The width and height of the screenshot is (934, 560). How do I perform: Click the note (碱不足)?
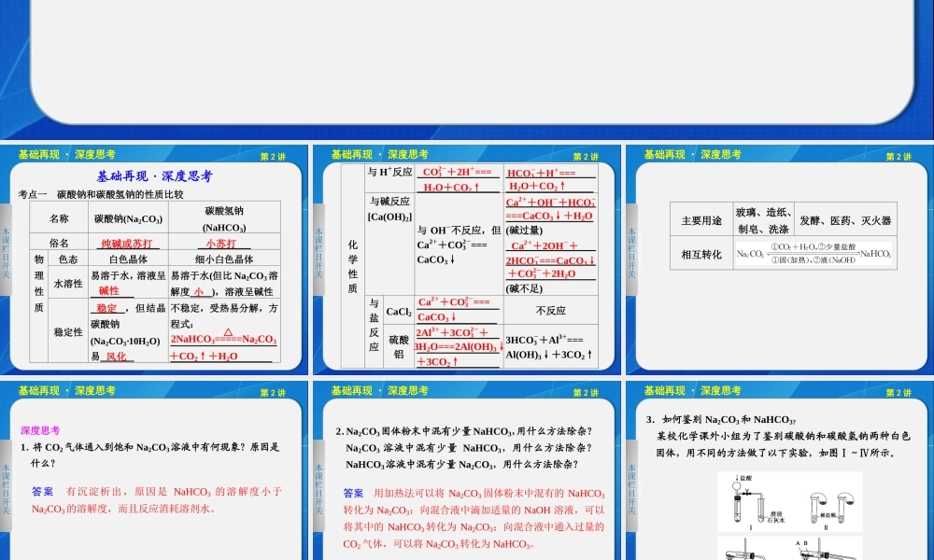[524, 288]
